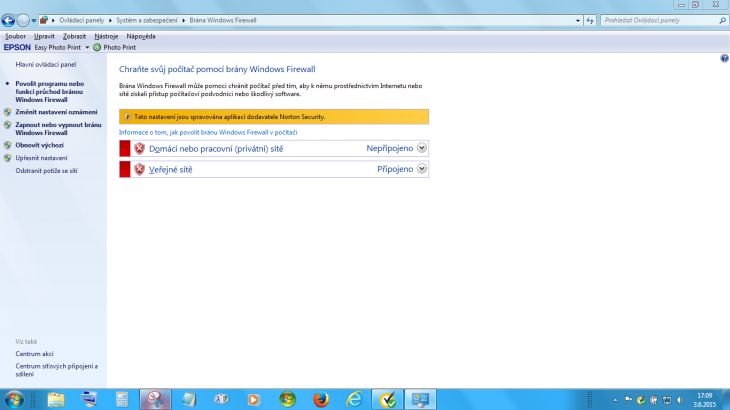Open 'Upřesnit nastavení' link
Screen dimensions: 730x410
point(41,158)
